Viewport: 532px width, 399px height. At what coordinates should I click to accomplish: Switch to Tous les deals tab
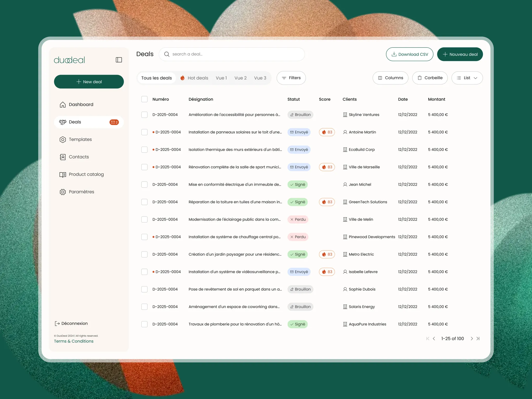click(x=156, y=78)
